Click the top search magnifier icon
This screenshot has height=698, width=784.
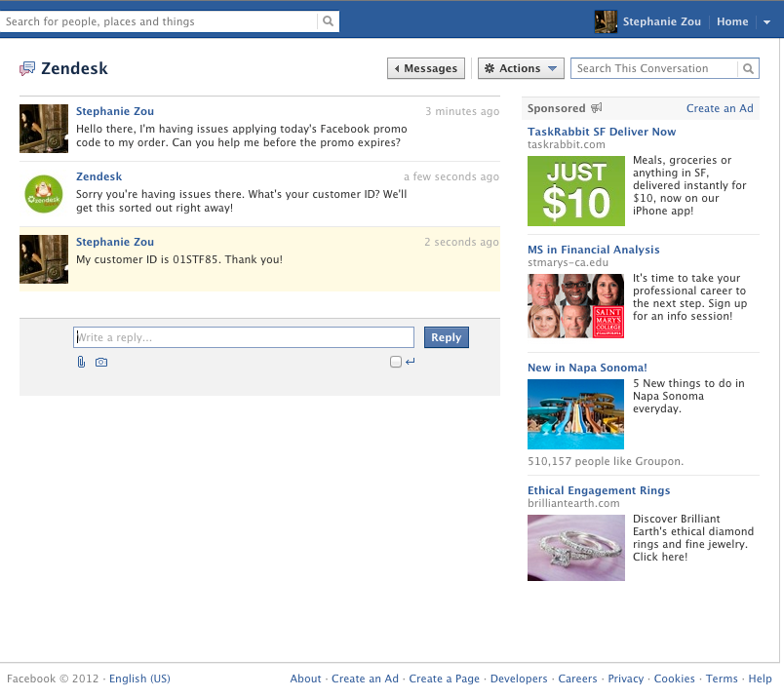pyautogui.click(x=328, y=21)
